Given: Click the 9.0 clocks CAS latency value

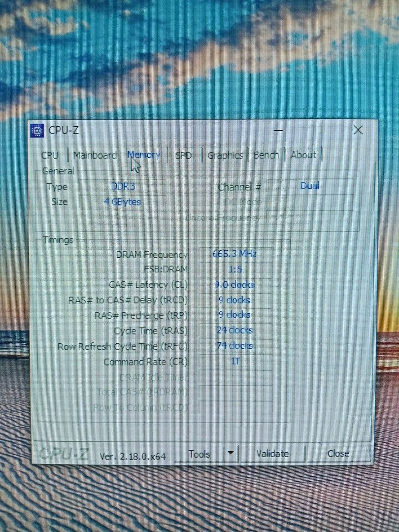Looking at the screenshot, I should pyautogui.click(x=234, y=285).
